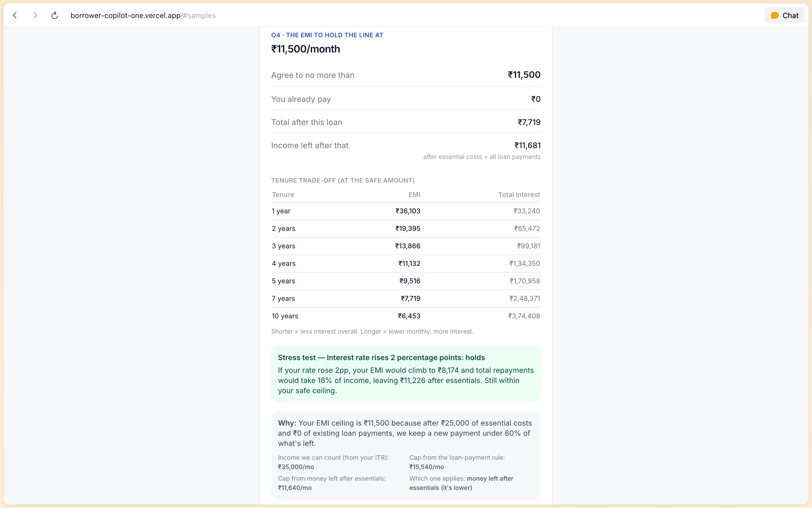Click 'after essential costs + all loan payments' note
This screenshot has width=812, height=508.
(x=482, y=157)
